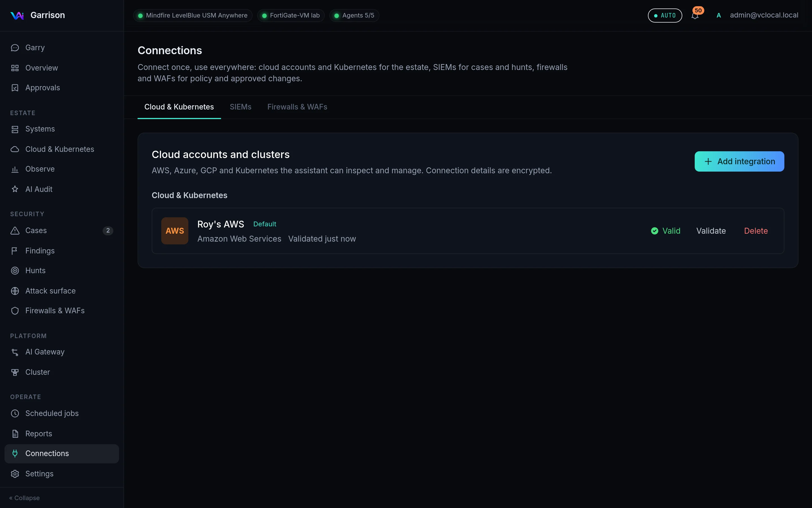Viewport: 812px width, 508px height.
Task: Click the shield icon beside Firewalls & WAFs
Action: (x=15, y=311)
